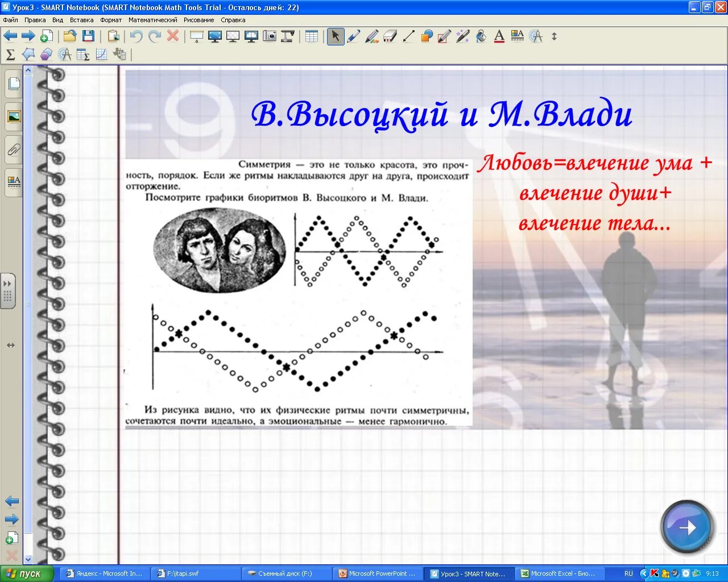Go to previous page from bottom-left arrow
This screenshot has width=728, height=582.
point(12,501)
